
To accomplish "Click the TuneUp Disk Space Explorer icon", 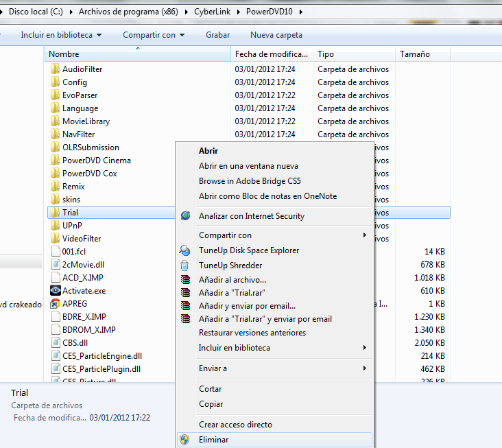I will [x=184, y=250].
